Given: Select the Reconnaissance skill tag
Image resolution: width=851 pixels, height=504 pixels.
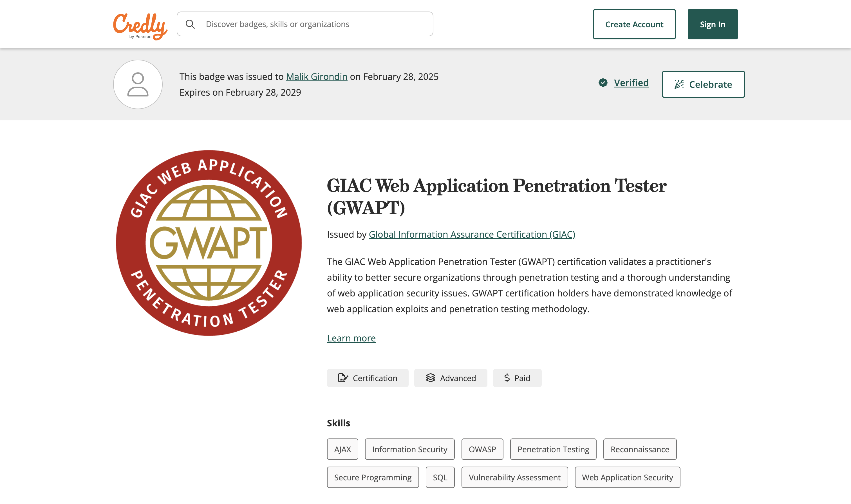Looking at the screenshot, I should (640, 449).
